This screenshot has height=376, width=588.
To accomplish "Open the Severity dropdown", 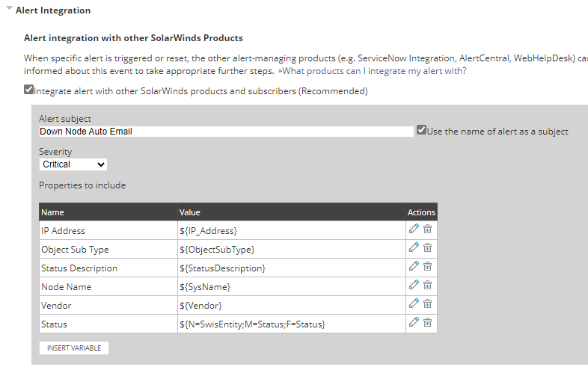I will tap(73, 164).
